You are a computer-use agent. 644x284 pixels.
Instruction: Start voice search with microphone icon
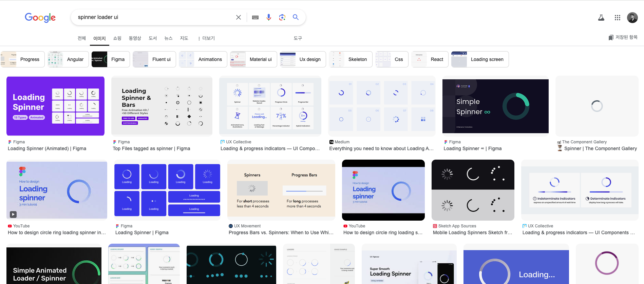pyautogui.click(x=269, y=17)
